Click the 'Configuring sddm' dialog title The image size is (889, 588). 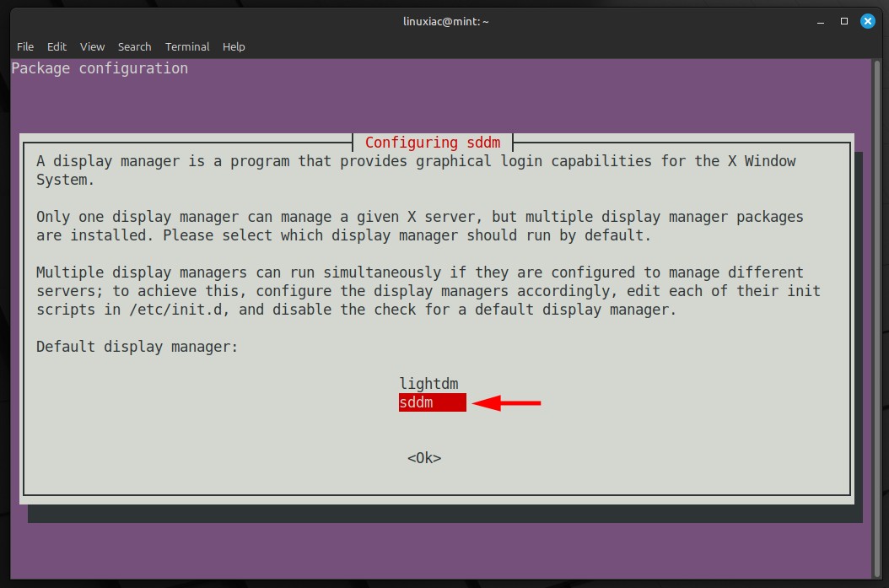click(433, 143)
